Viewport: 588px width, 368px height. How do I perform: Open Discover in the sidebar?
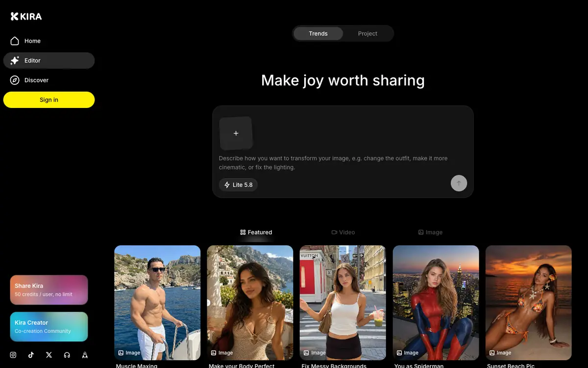coord(49,80)
